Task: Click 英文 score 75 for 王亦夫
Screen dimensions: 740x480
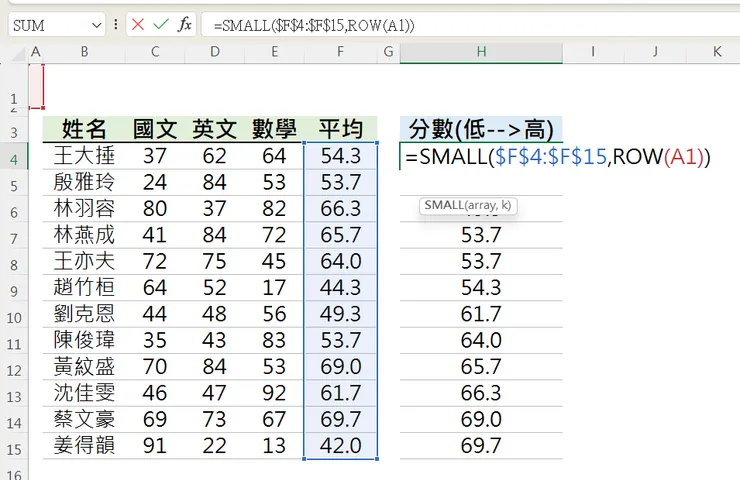Action: [215, 261]
